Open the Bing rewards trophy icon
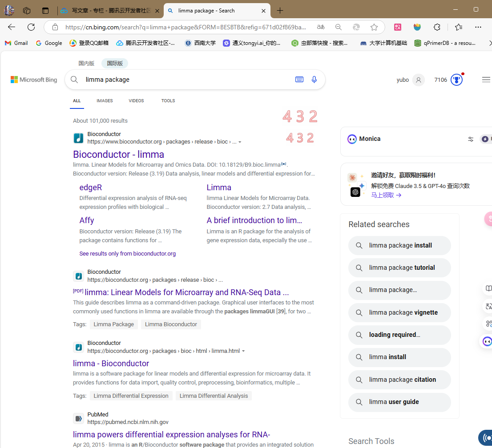 456,80
